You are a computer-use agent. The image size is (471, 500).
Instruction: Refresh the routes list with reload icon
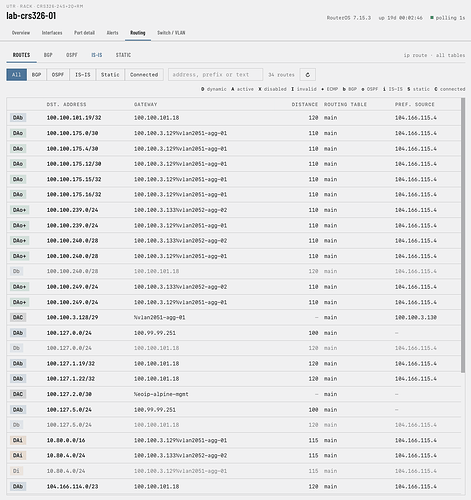pos(307,75)
